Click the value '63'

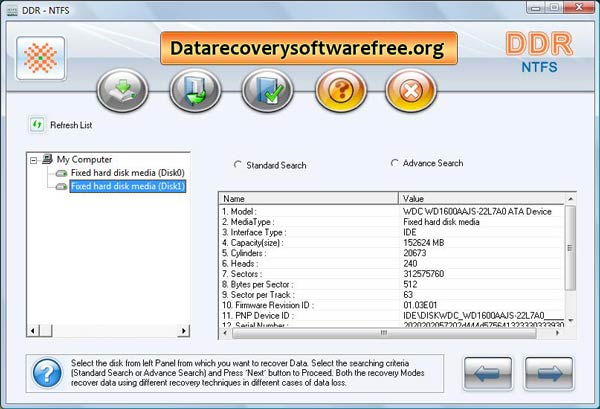tap(408, 295)
